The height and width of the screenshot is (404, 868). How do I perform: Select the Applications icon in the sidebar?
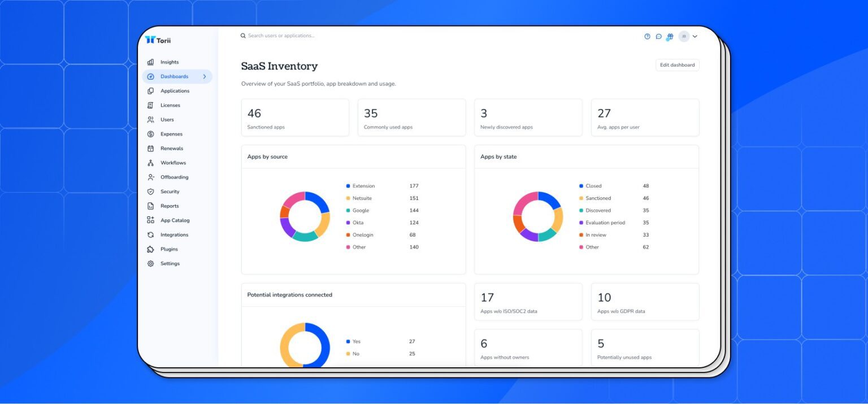click(x=150, y=90)
